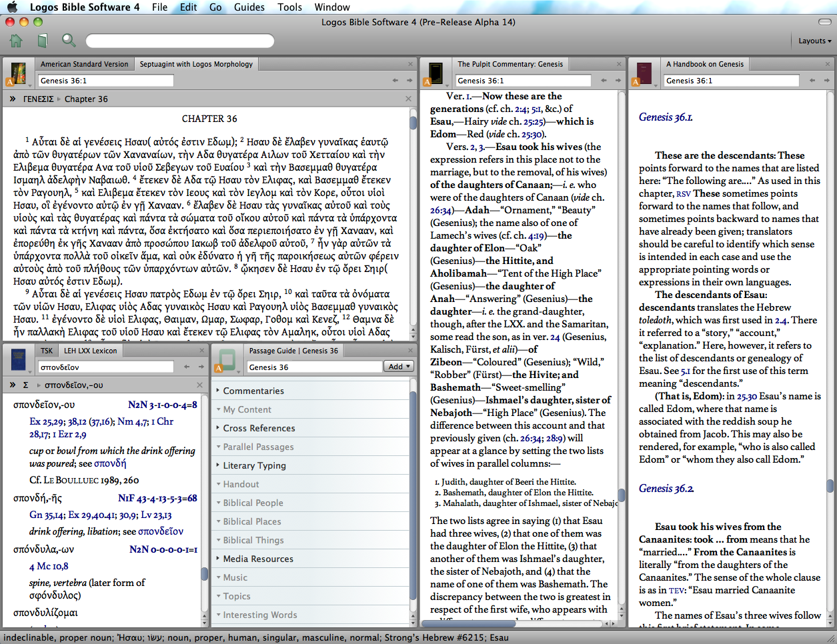Open the LEH LXX Lexicon book cover menu
Screen dimensions: 837x644
point(19,360)
